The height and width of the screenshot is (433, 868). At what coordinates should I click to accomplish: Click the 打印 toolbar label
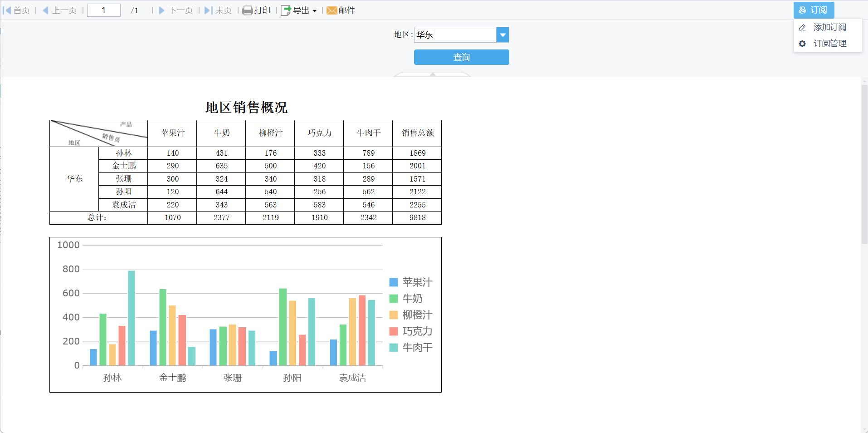262,10
